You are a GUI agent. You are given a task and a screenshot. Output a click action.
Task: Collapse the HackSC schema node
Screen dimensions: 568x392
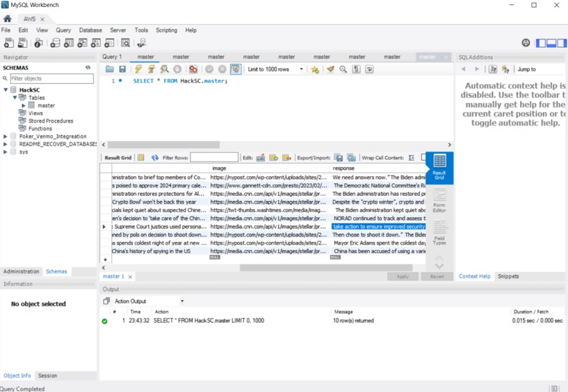tap(6, 90)
